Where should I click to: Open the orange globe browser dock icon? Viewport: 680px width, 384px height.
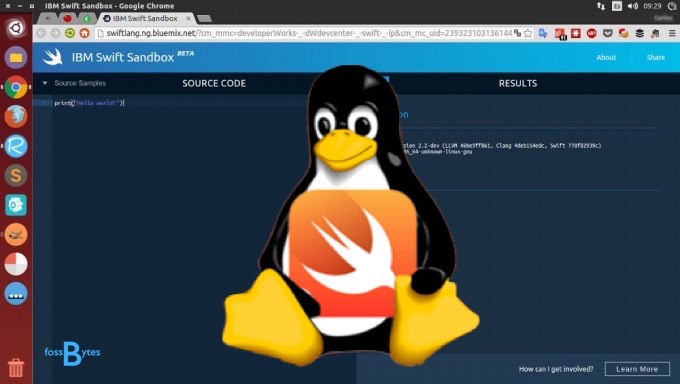(16, 116)
